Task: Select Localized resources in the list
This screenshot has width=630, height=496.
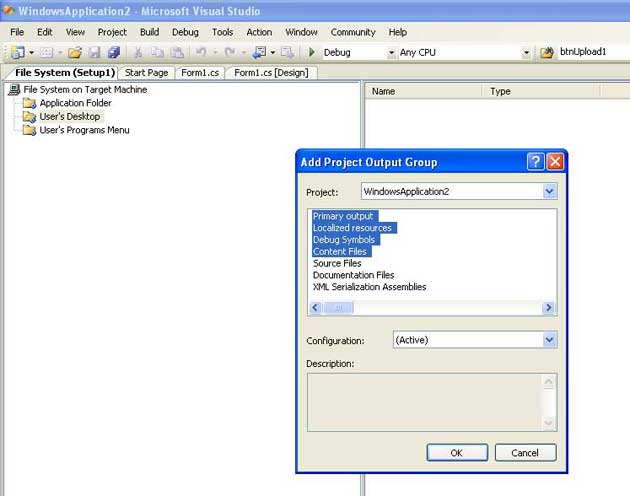Action: coord(352,228)
